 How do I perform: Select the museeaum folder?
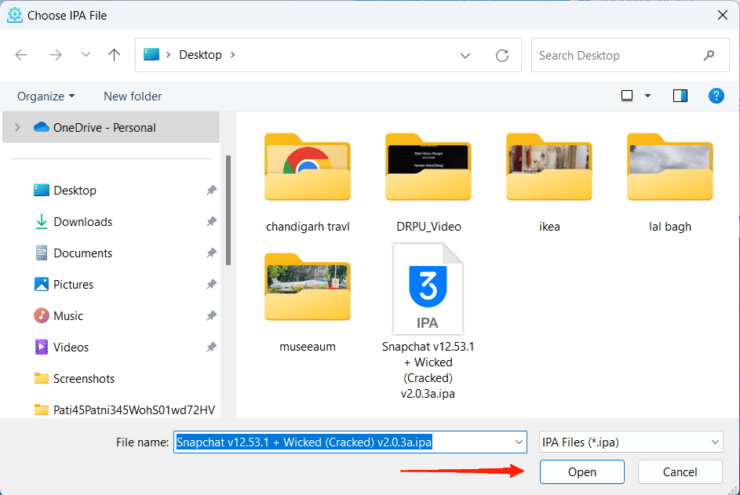[x=307, y=289]
